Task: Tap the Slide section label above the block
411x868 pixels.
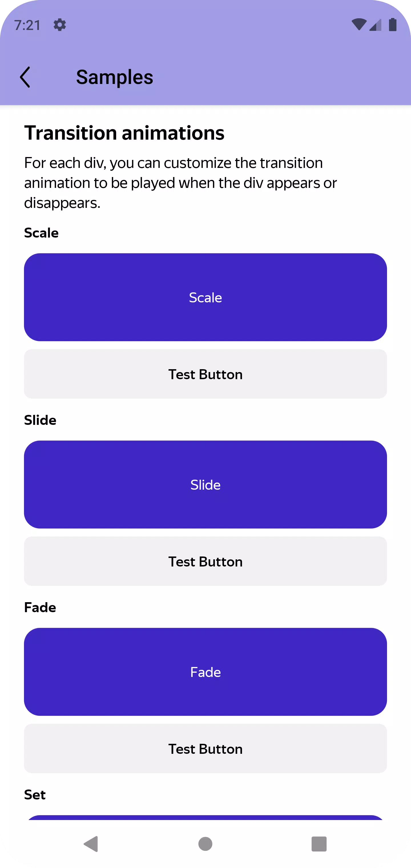Action: [x=40, y=420]
